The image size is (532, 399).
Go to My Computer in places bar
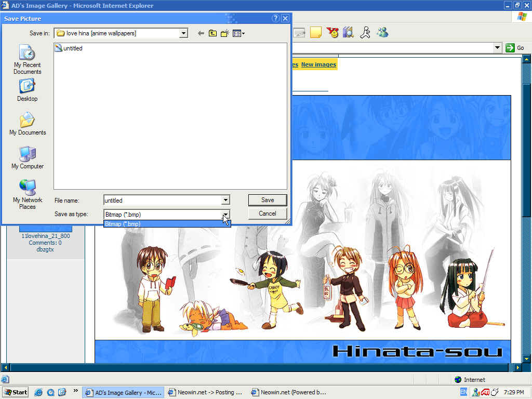[28, 158]
